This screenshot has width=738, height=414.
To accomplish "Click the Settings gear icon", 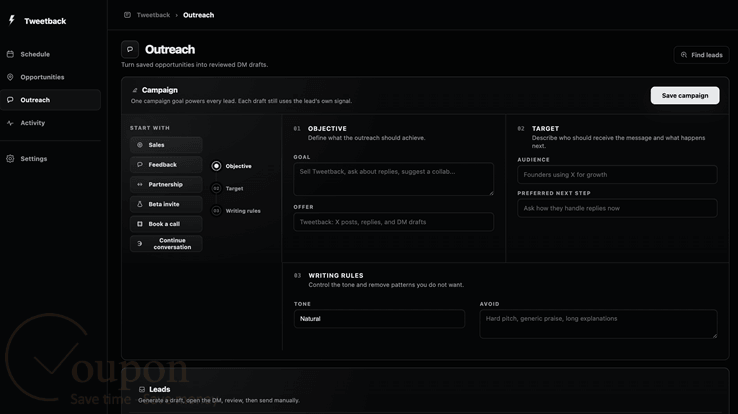I will [10, 159].
